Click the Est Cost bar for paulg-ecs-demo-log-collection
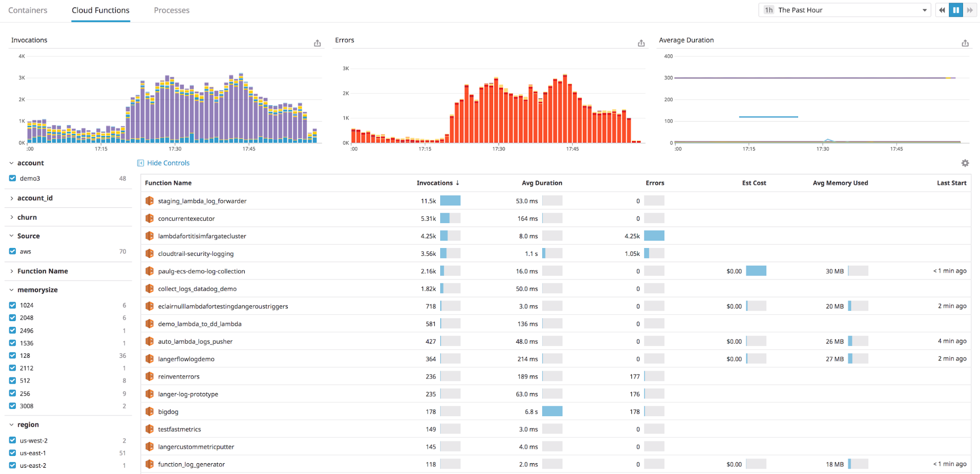This screenshot has width=980, height=474. pyautogui.click(x=755, y=271)
